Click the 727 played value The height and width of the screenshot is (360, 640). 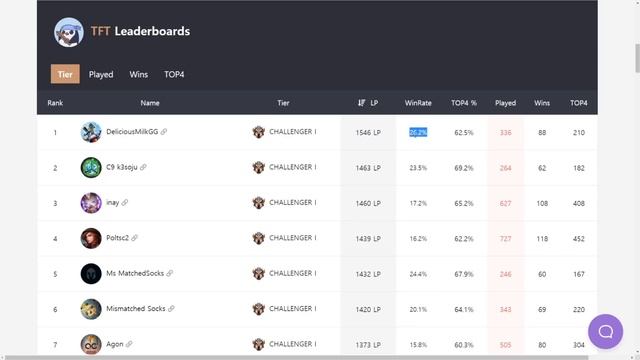(505, 238)
